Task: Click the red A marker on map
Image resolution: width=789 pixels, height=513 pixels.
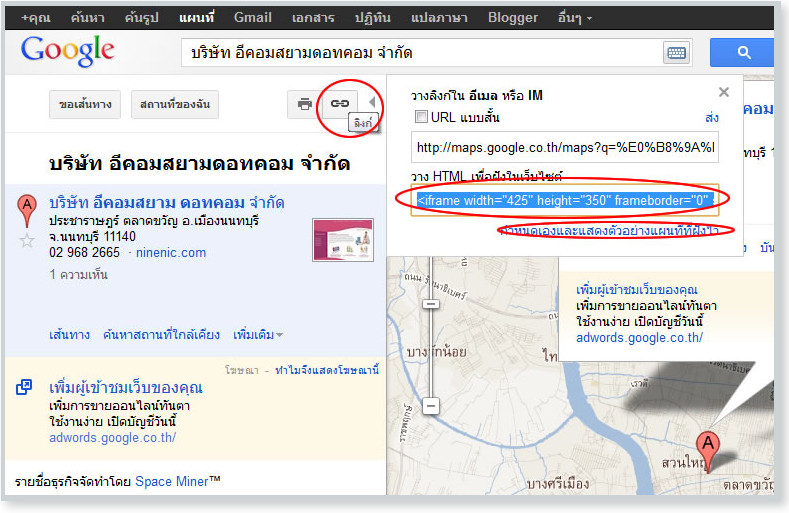Action: coord(707,452)
